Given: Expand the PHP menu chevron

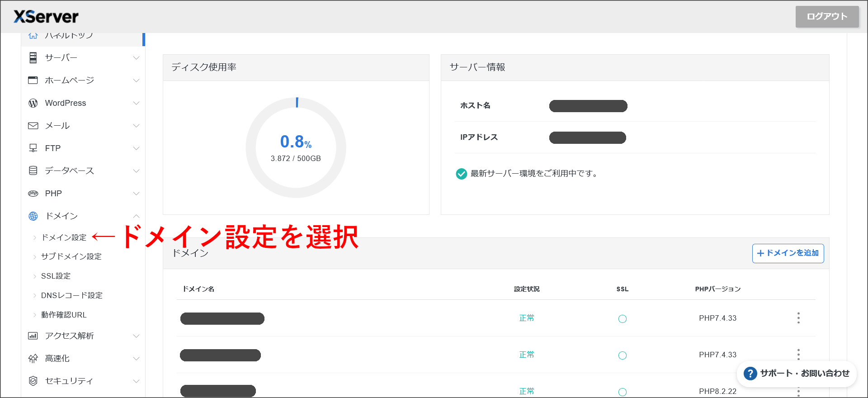Looking at the screenshot, I should [x=136, y=194].
